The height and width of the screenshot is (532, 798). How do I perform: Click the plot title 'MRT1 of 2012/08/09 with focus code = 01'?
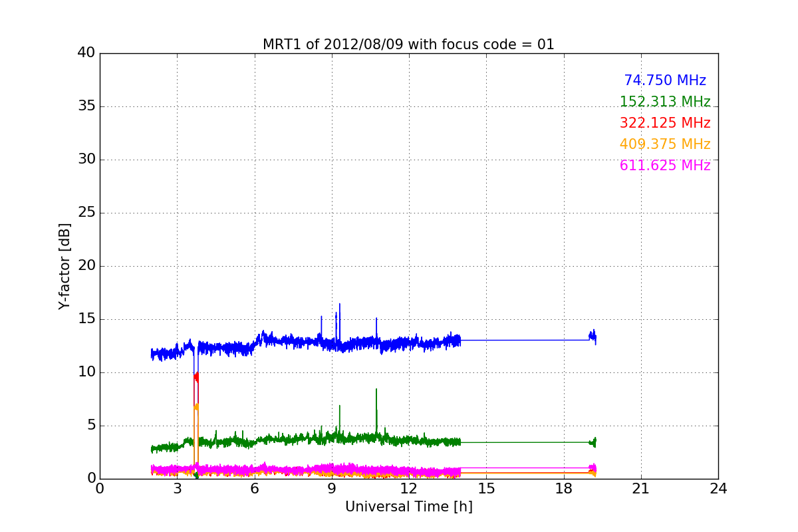(x=408, y=45)
